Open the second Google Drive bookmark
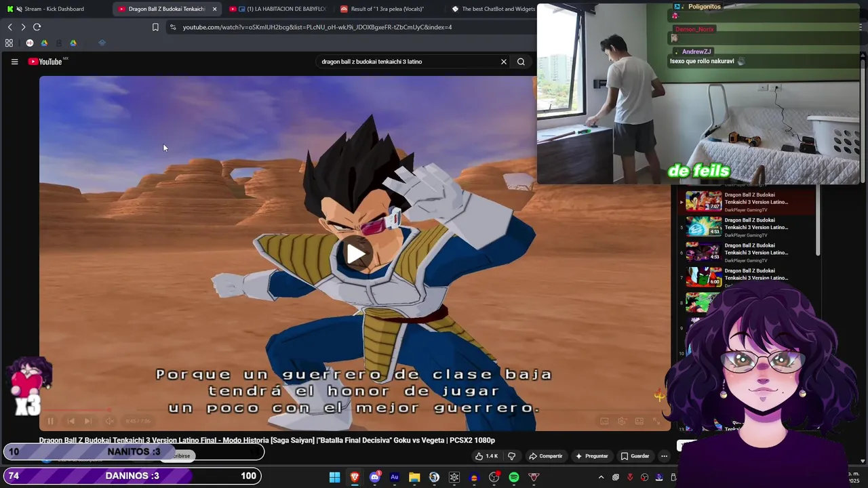 click(x=73, y=43)
